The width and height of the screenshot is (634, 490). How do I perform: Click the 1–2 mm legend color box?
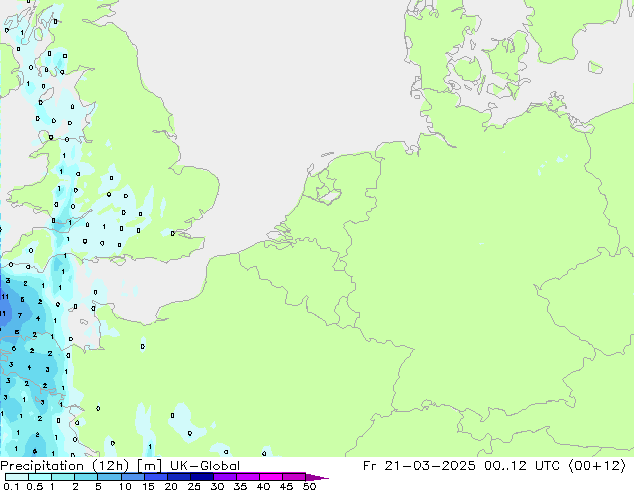(x=63, y=477)
